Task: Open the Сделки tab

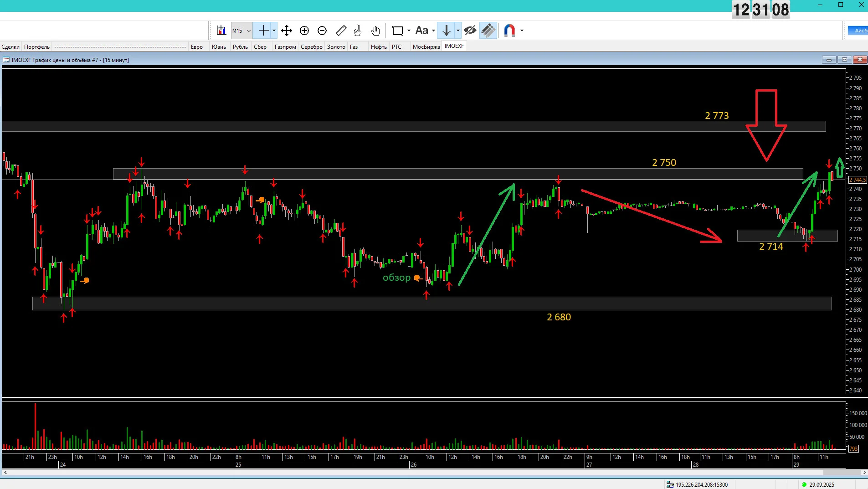Action: [x=10, y=46]
